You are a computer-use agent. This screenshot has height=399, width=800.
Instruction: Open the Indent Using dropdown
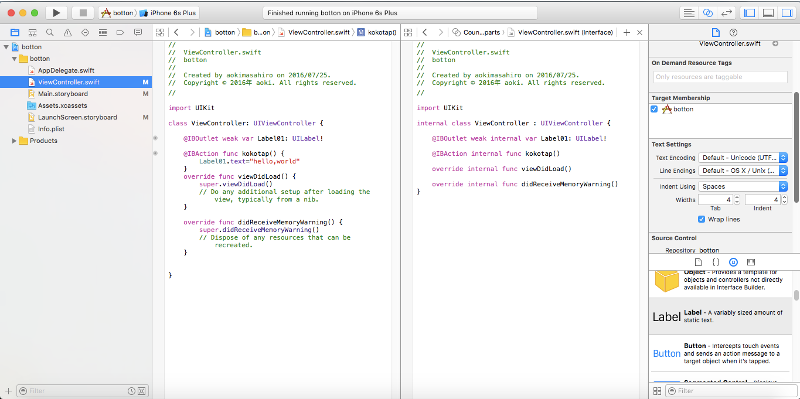click(743, 186)
